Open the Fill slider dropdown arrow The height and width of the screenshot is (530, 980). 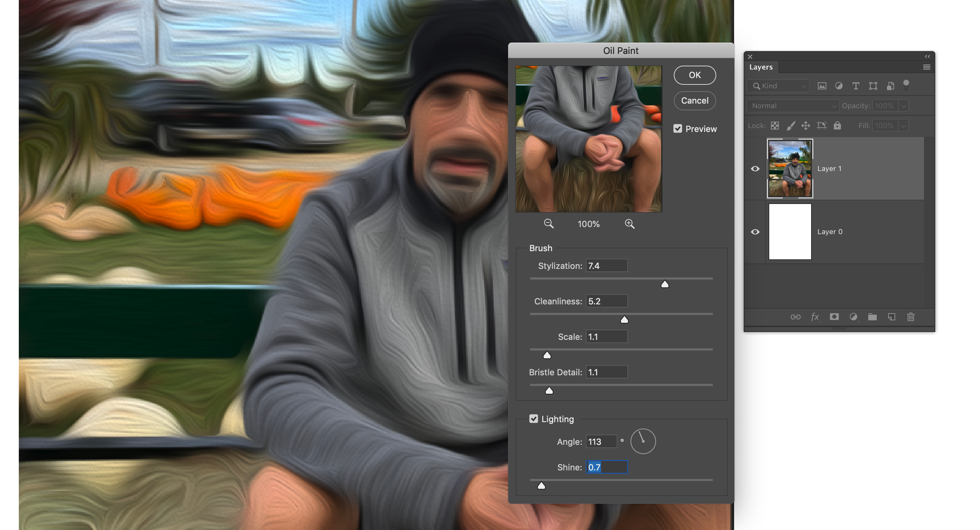[x=904, y=126]
